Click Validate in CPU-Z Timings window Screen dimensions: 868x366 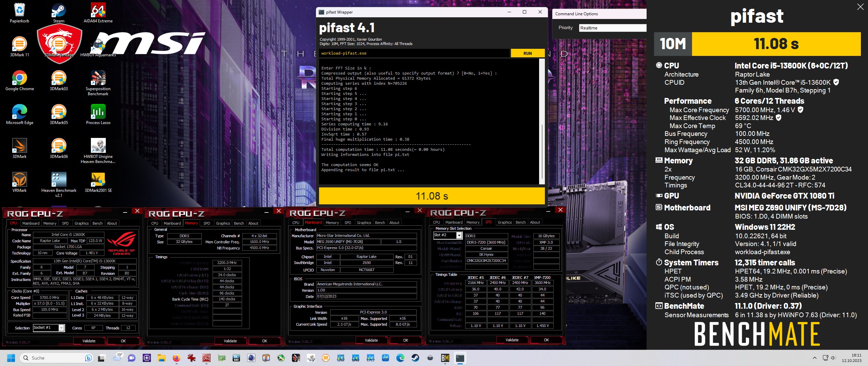pos(230,341)
